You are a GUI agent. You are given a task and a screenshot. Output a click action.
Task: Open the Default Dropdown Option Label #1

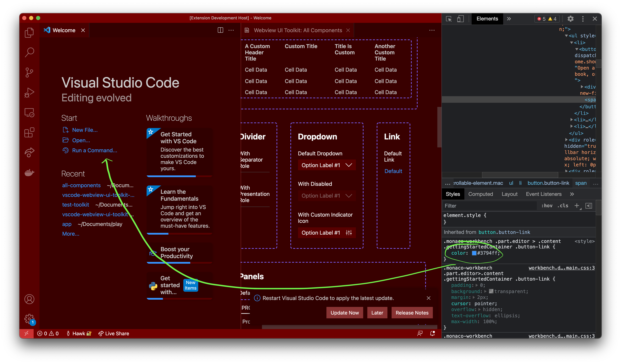click(x=326, y=165)
